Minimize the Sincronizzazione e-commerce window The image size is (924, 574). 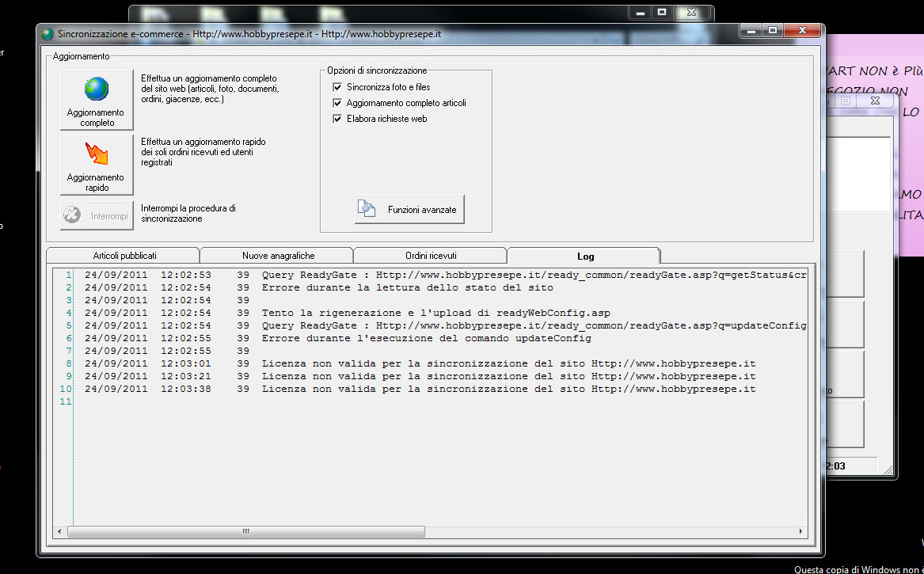pyautogui.click(x=750, y=31)
